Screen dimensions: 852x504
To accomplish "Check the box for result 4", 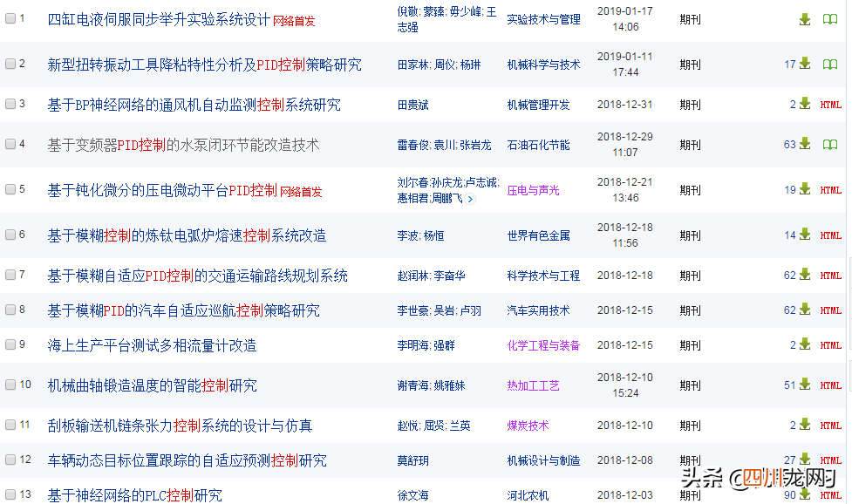I will [x=10, y=144].
